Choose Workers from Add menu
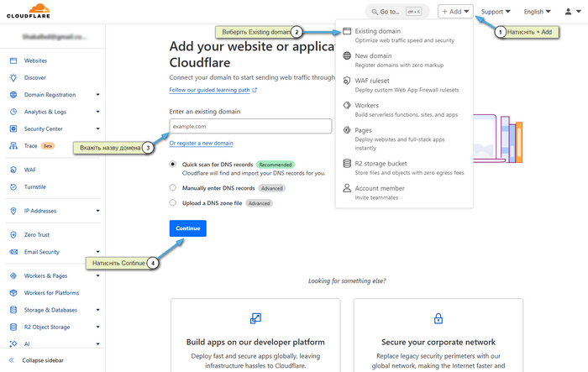The image size is (588, 372). coord(404,109)
